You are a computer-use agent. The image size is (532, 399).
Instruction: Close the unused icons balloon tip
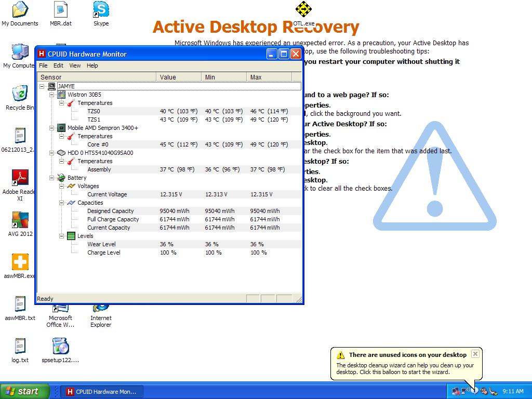click(x=475, y=354)
